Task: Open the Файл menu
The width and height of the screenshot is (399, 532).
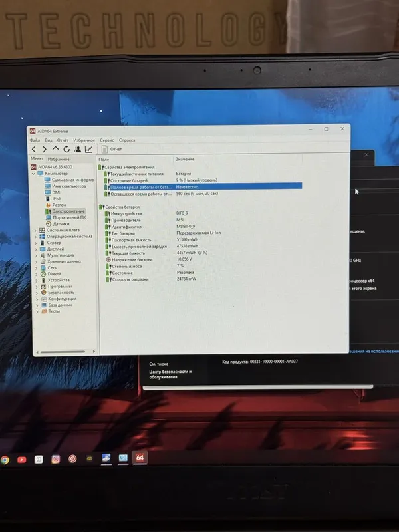Action: tap(35, 140)
